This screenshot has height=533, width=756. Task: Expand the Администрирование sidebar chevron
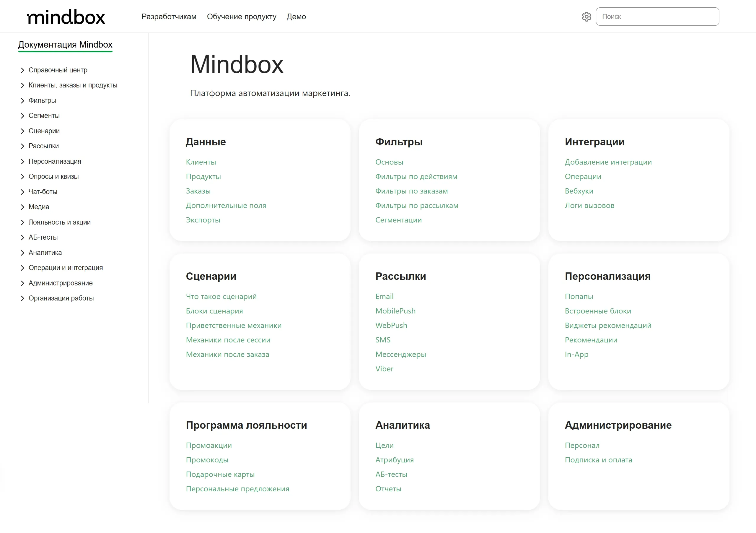click(22, 283)
